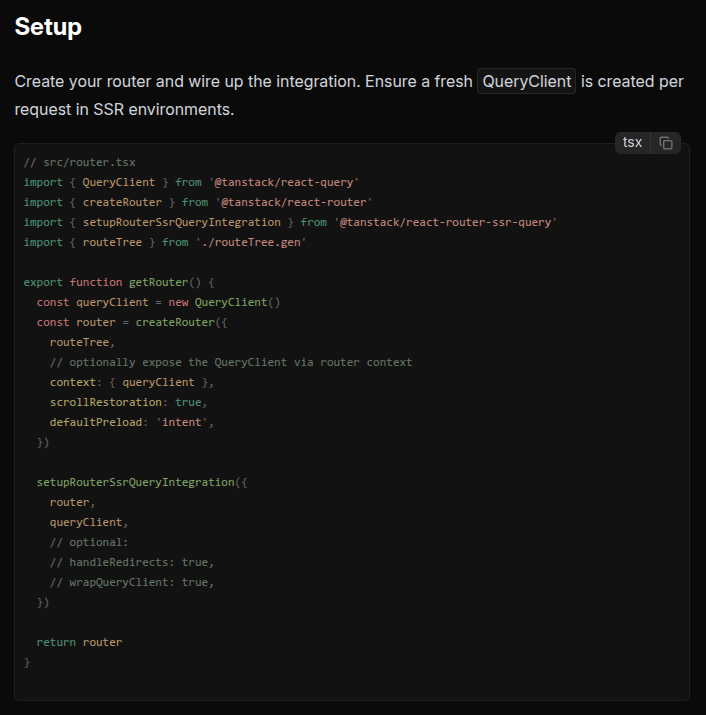Click the defaultPreload 'intent' value
This screenshot has height=715, width=706.
pos(184,422)
